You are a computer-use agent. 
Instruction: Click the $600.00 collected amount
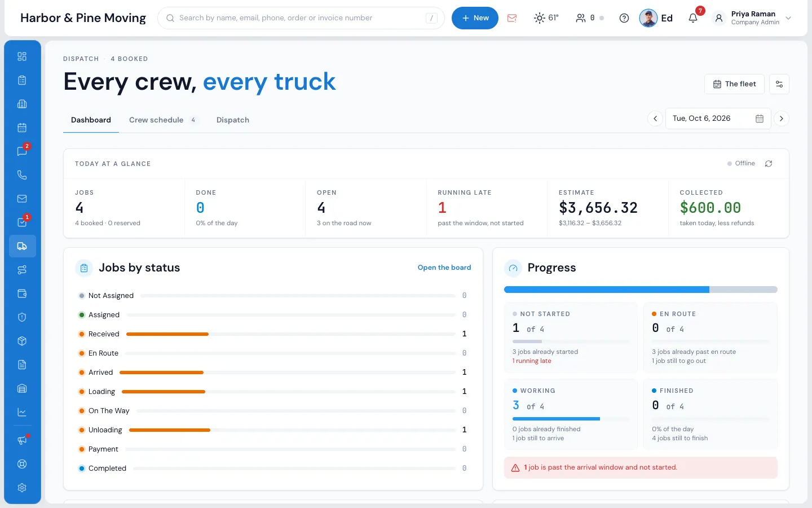[x=710, y=208]
